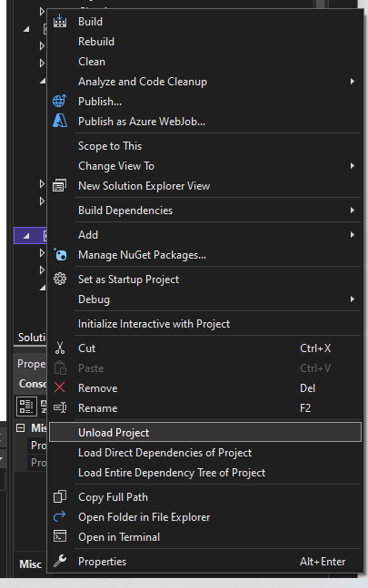Click the New Solution Explorer View icon

click(60, 186)
